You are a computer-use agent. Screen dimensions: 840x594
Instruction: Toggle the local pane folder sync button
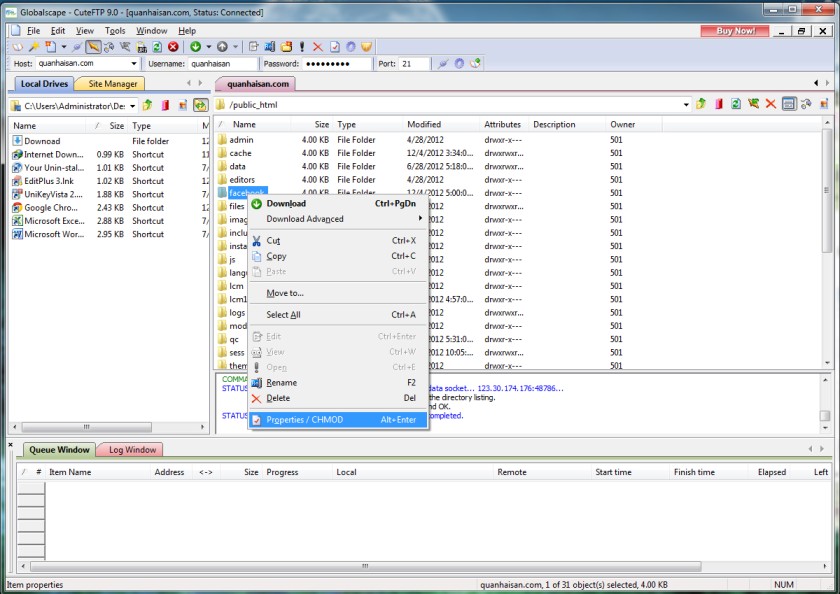pos(200,106)
